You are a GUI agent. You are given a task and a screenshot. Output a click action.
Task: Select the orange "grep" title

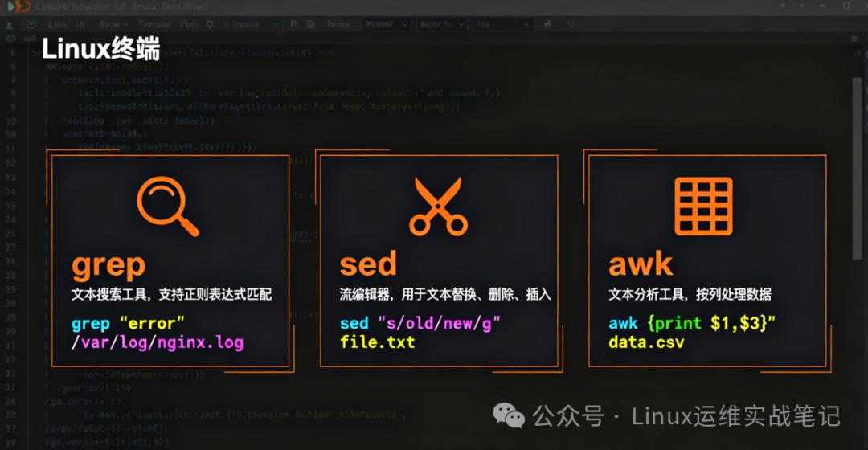click(108, 266)
